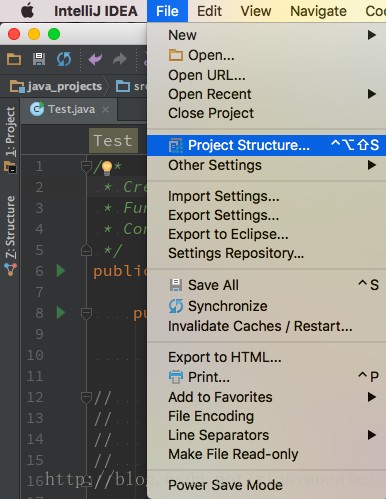The image size is (386, 499).
Task: Click the Apple menu icon
Action: click(27, 11)
